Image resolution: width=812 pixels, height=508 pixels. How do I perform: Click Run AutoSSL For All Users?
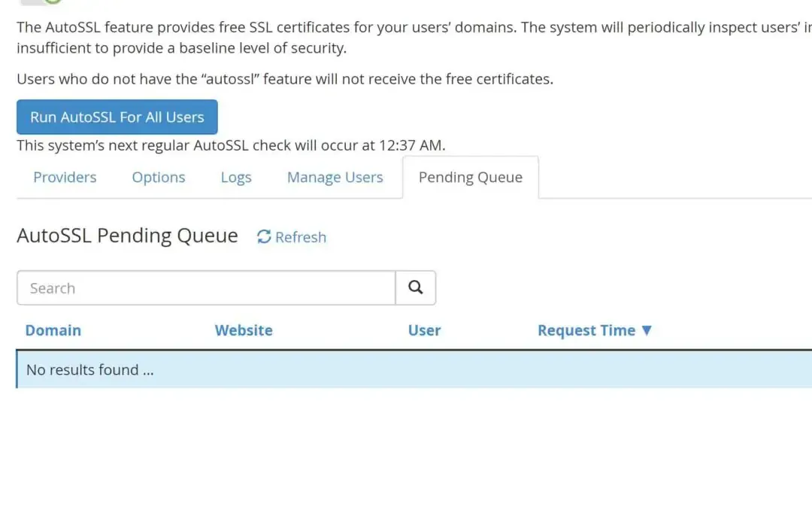tap(117, 117)
